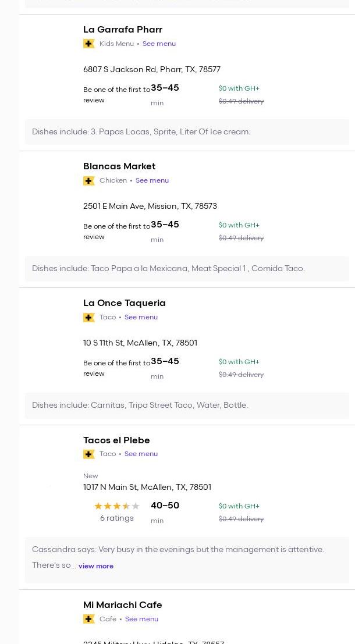Image resolution: width=355 pixels, height=644 pixels.
Task: Click the $0 with GH+ offer for Blancas Market
Action: [x=239, y=225]
